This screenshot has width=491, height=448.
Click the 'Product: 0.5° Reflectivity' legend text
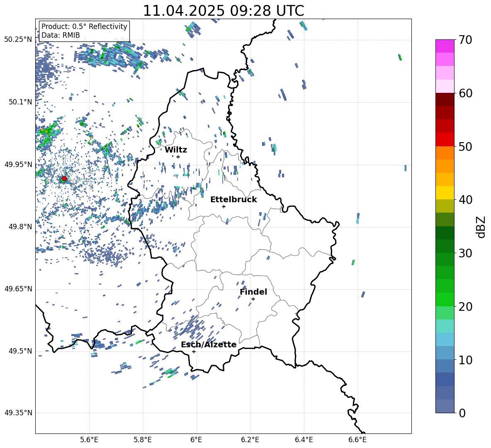84,26
